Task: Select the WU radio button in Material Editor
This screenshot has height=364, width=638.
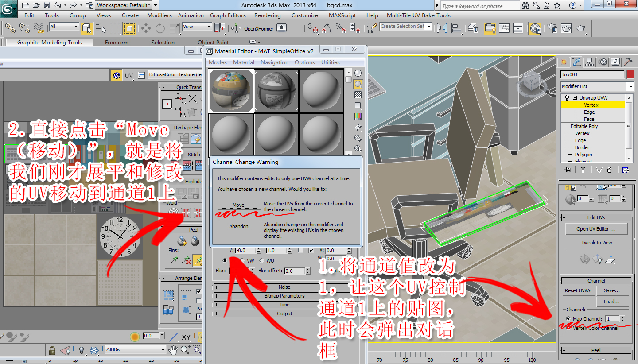Action: 262,261
